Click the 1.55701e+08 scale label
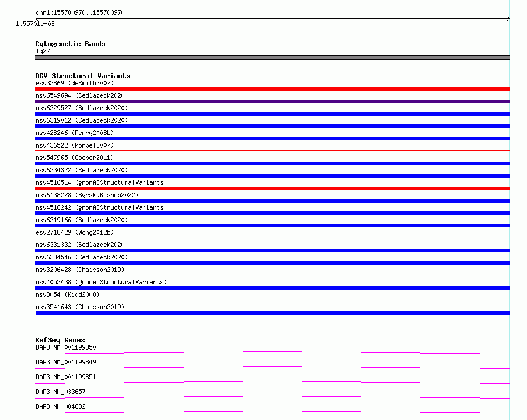This screenshot has width=527, height=420. pos(35,24)
